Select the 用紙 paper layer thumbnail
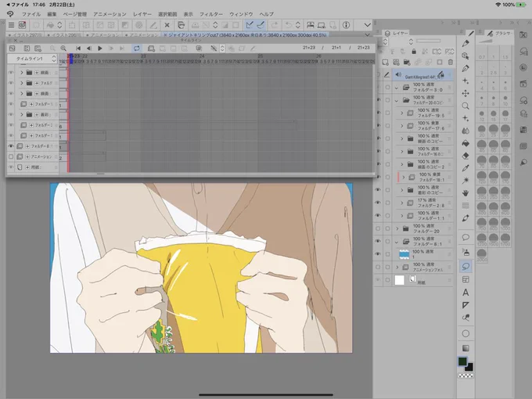Image resolution: width=532 pixels, height=399 pixels. tap(400, 280)
